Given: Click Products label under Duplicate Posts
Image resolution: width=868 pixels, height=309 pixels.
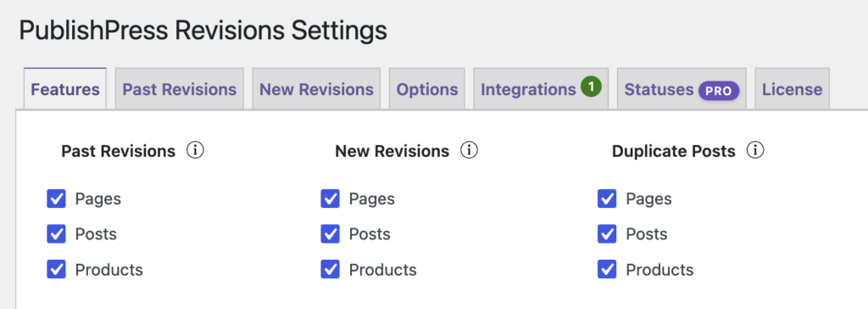Looking at the screenshot, I should pyautogui.click(x=659, y=270).
